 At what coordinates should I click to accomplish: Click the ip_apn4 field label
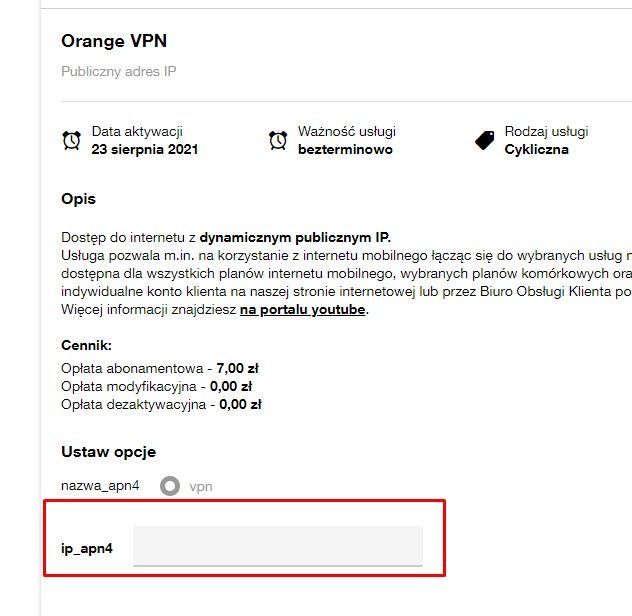[86, 549]
